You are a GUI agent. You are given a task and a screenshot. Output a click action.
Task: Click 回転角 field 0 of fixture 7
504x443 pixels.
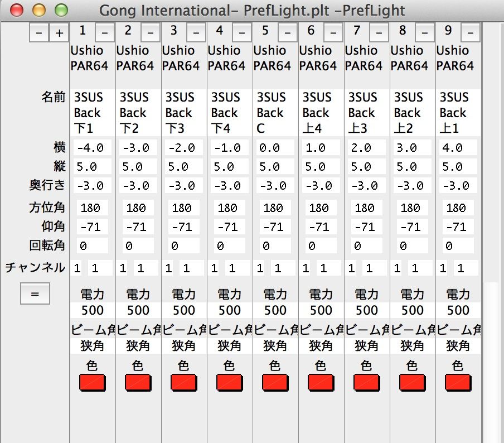pyautogui.click(x=366, y=246)
